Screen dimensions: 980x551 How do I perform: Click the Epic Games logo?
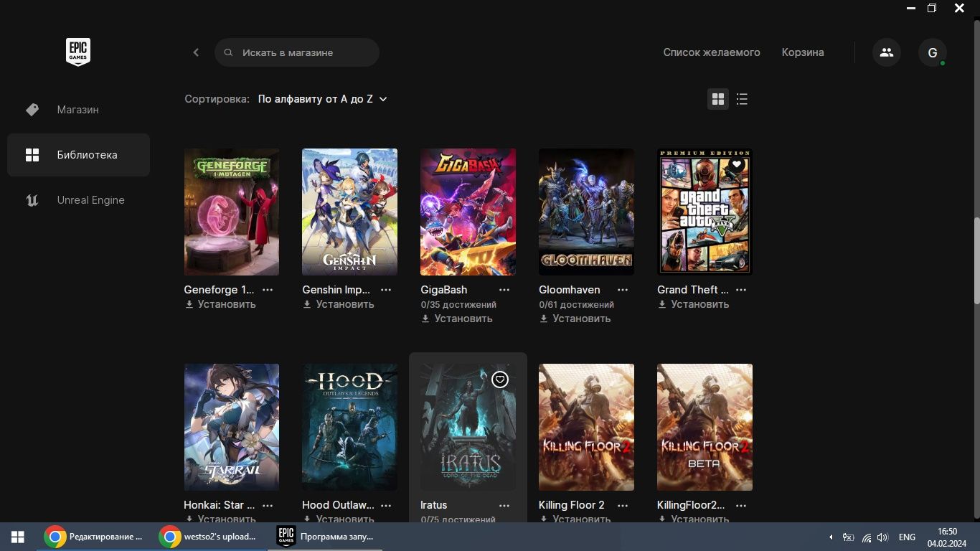point(78,52)
